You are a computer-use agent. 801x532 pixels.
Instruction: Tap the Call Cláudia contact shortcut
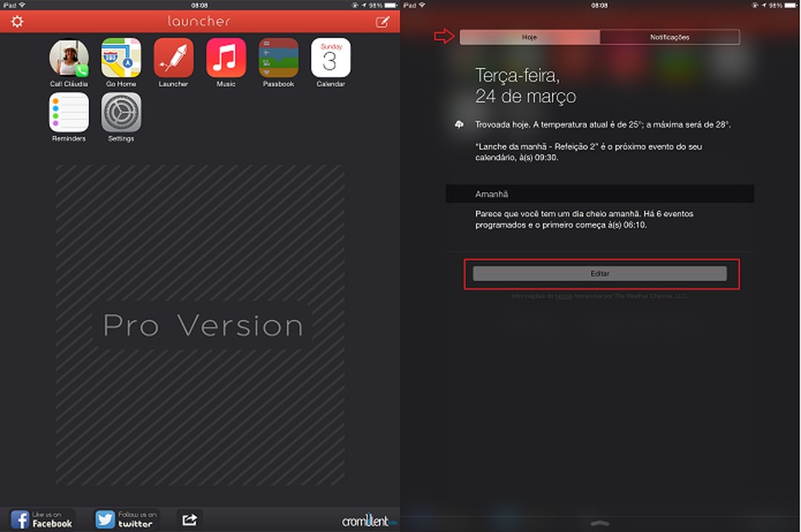pos(69,59)
